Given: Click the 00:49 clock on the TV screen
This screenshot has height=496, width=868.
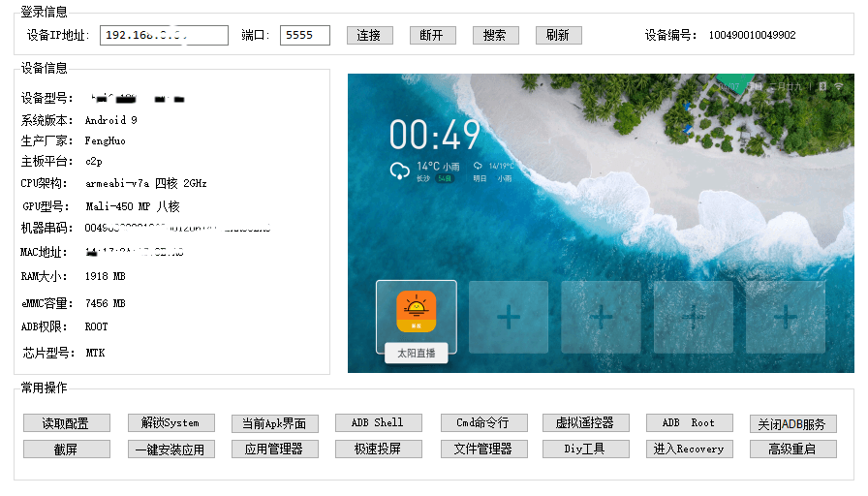Looking at the screenshot, I should point(435,135).
